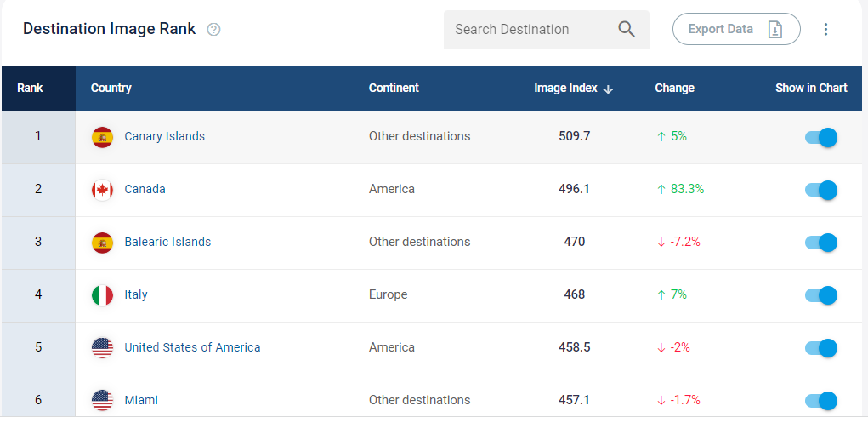Sort by Continent column header

[394, 88]
